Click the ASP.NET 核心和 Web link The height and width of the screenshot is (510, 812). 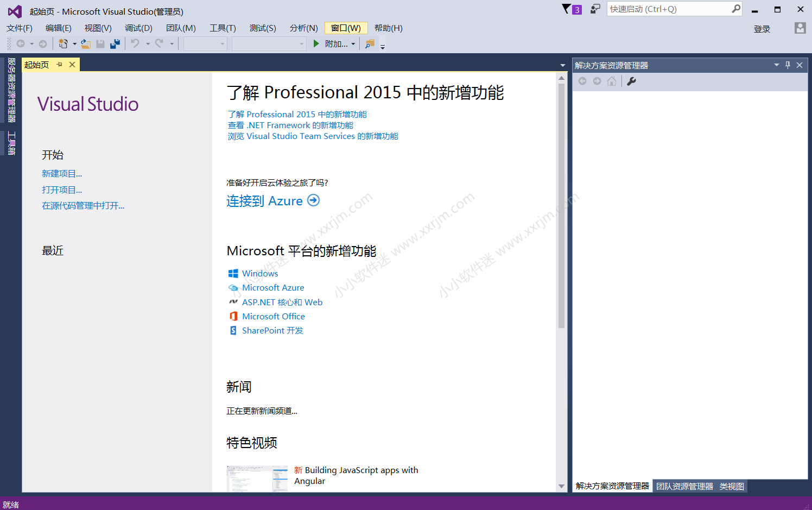click(x=282, y=302)
